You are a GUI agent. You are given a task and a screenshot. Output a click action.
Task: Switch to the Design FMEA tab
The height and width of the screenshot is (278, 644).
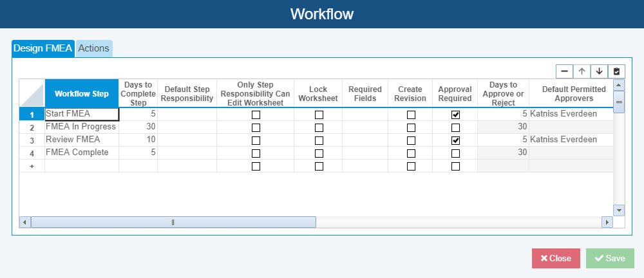tap(43, 48)
